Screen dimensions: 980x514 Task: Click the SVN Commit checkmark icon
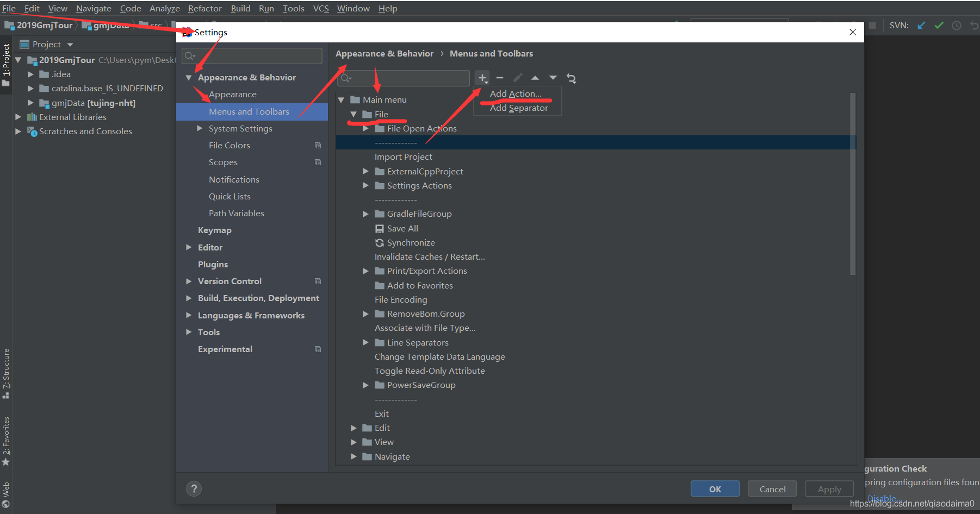pyautogui.click(x=939, y=26)
